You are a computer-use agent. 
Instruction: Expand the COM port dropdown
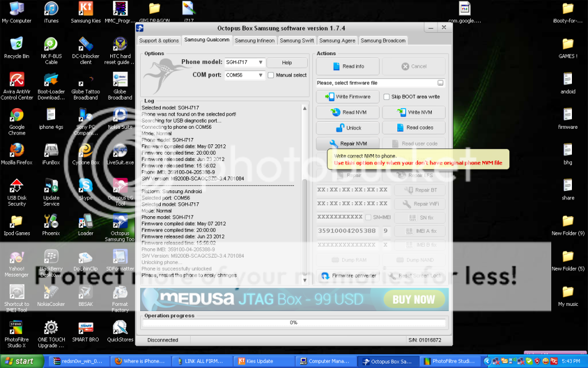click(x=260, y=75)
